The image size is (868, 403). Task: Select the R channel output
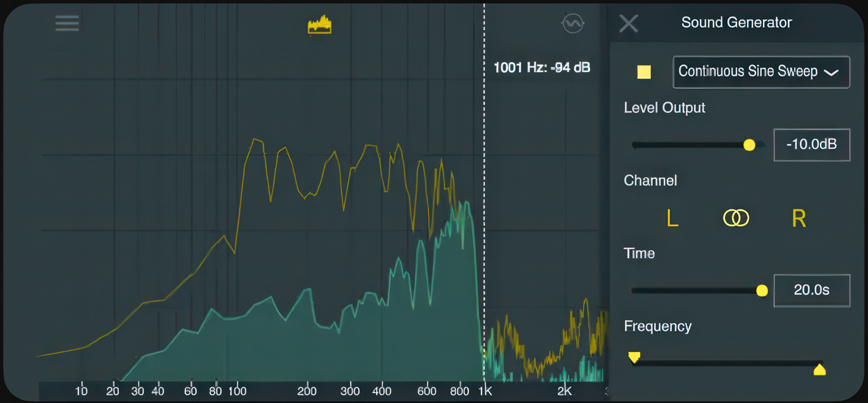[x=798, y=218]
